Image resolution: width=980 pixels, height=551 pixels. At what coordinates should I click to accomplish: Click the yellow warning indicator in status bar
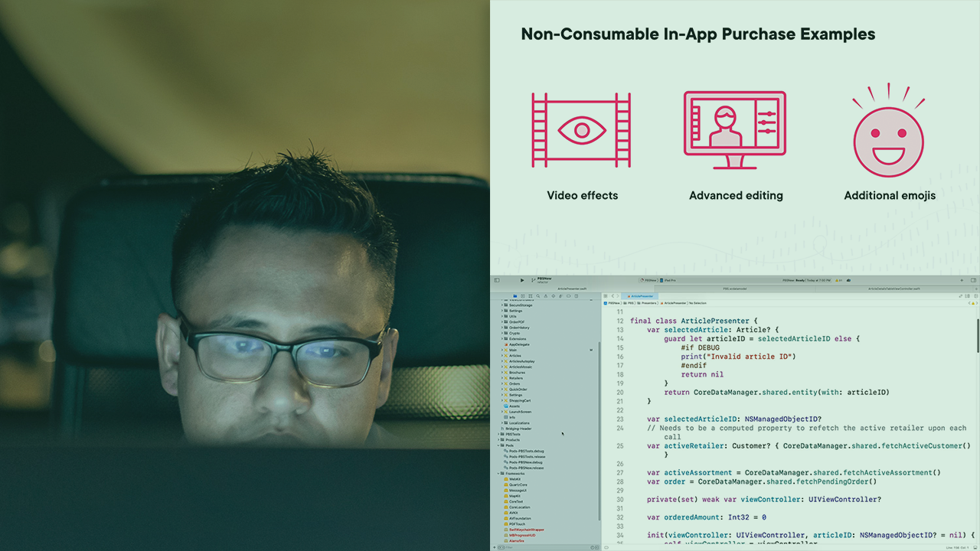(x=838, y=281)
